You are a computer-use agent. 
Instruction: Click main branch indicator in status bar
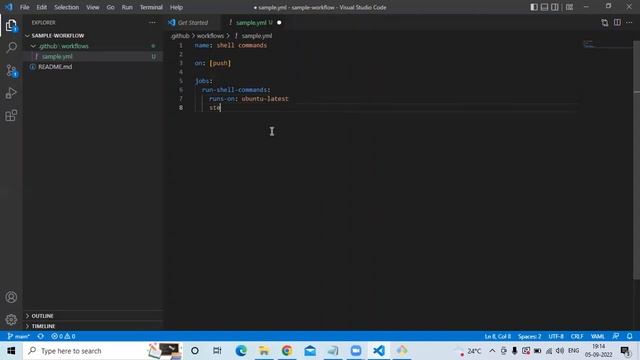click(x=19, y=336)
